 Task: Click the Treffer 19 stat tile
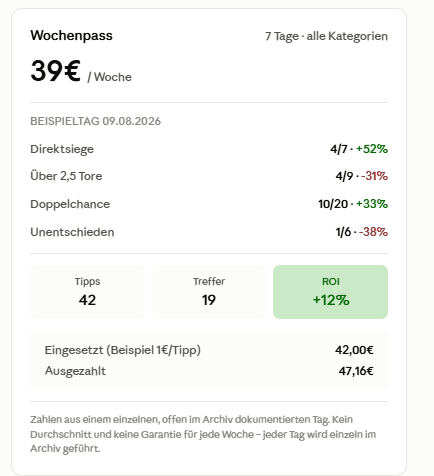209,292
